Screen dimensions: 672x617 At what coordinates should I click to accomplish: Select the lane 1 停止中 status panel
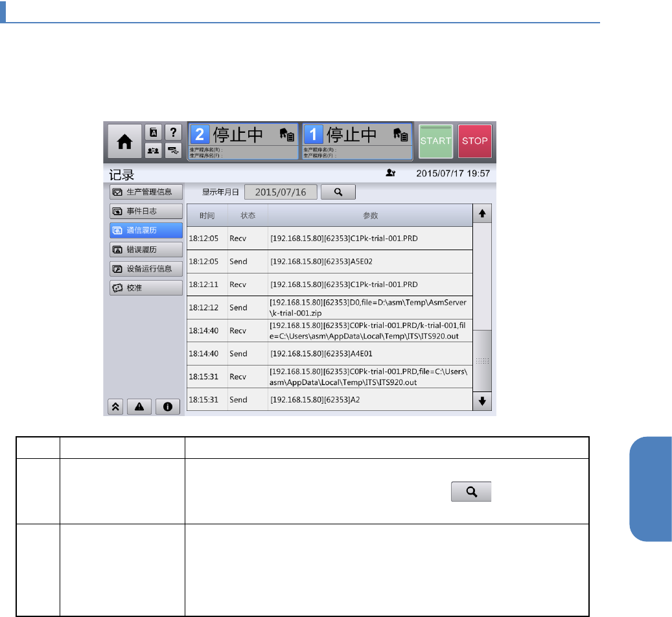pos(357,141)
